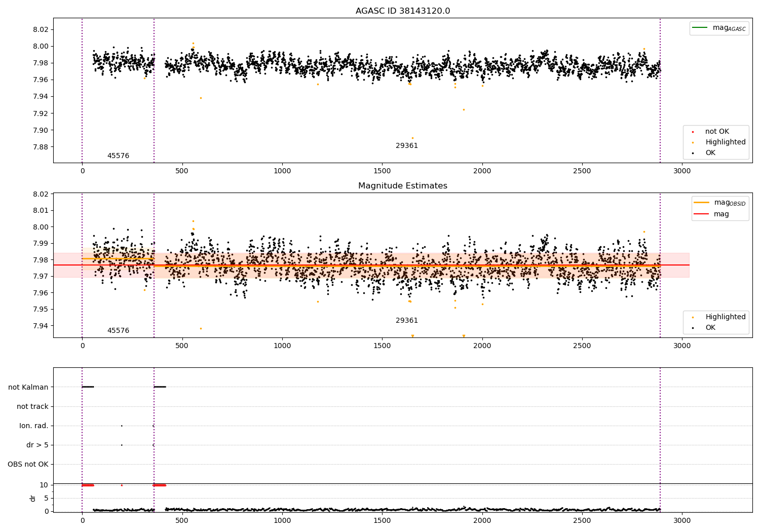
Task: Click the 7.90 y-axis tick label
Action: click(41, 130)
